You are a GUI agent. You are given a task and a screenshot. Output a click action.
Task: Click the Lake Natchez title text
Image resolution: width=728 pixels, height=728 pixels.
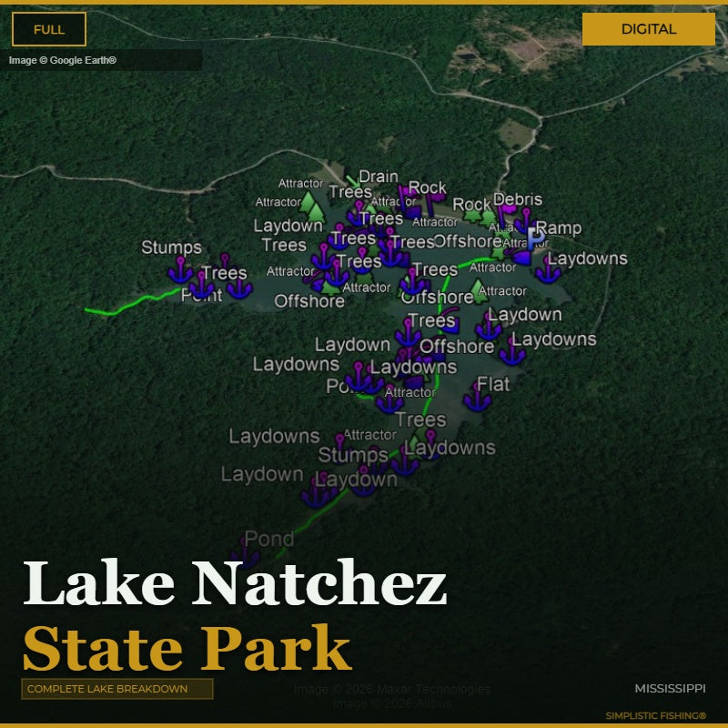[x=235, y=583]
